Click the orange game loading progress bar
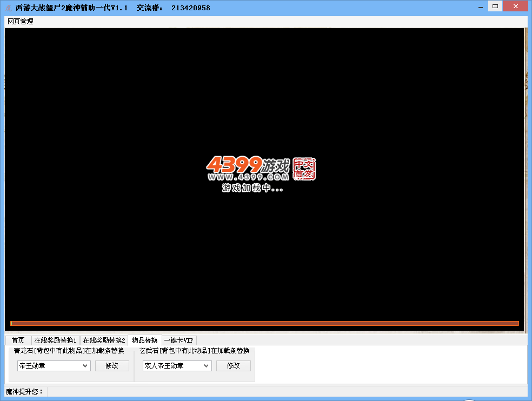Image resolution: width=532 pixels, height=401 pixels. tap(265, 323)
